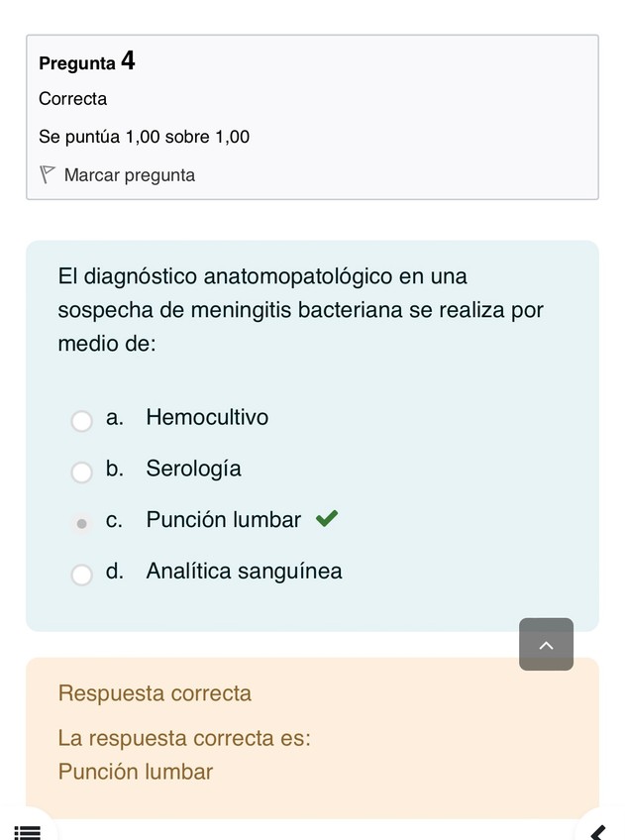Click the Respuesta correcta feedback heading
Screen dimensions: 625x840
[x=155, y=693]
